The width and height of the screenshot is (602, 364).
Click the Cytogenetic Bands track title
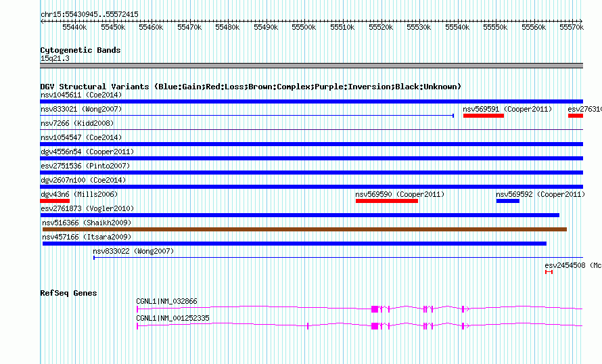tap(80, 50)
